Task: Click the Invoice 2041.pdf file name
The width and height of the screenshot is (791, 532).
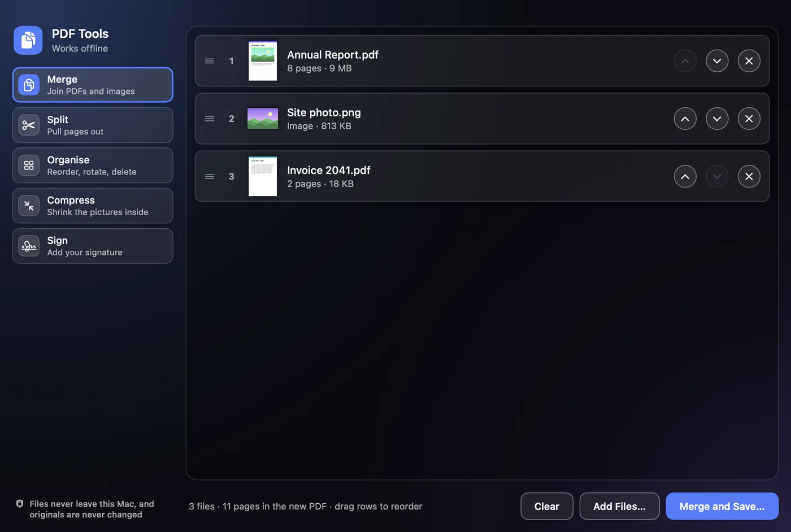Action: coord(329,170)
